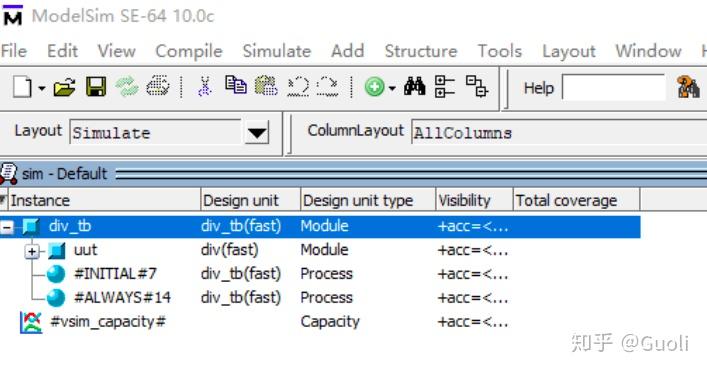Click the Layout combo box showing Simulate
The height and width of the screenshot is (371, 707).
coord(156,133)
